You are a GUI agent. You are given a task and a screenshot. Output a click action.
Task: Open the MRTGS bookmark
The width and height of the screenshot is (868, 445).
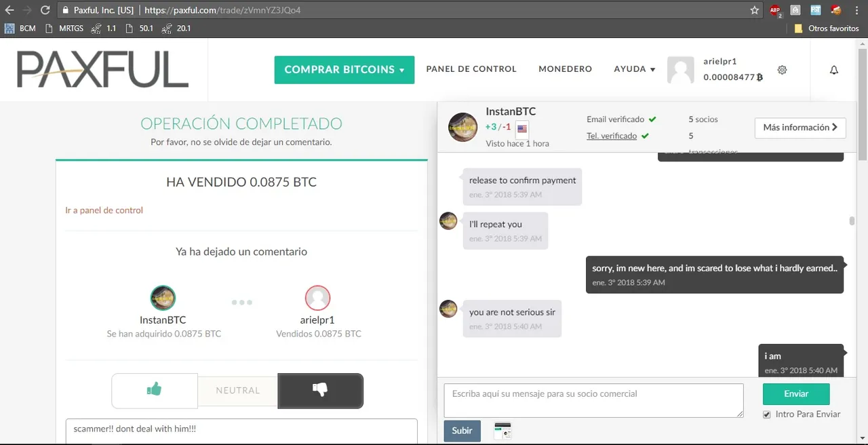pyautogui.click(x=63, y=28)
